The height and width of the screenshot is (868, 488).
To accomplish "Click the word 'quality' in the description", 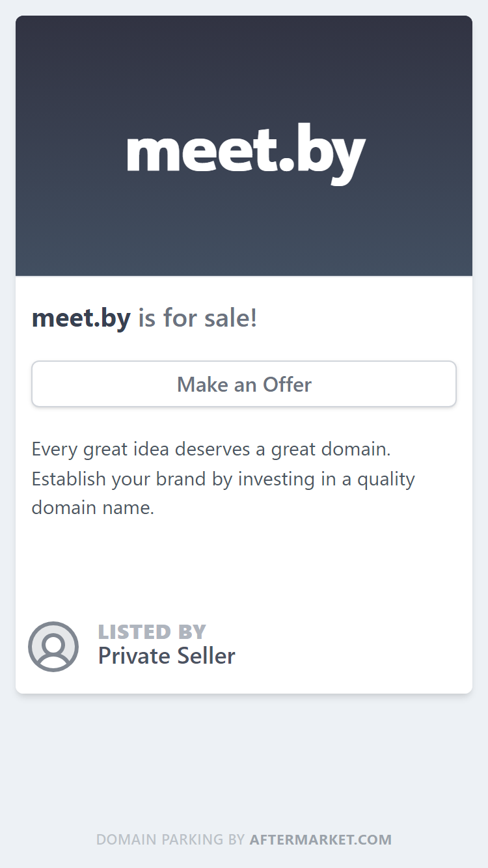I will pyautogui.click(x=386, y=479).
